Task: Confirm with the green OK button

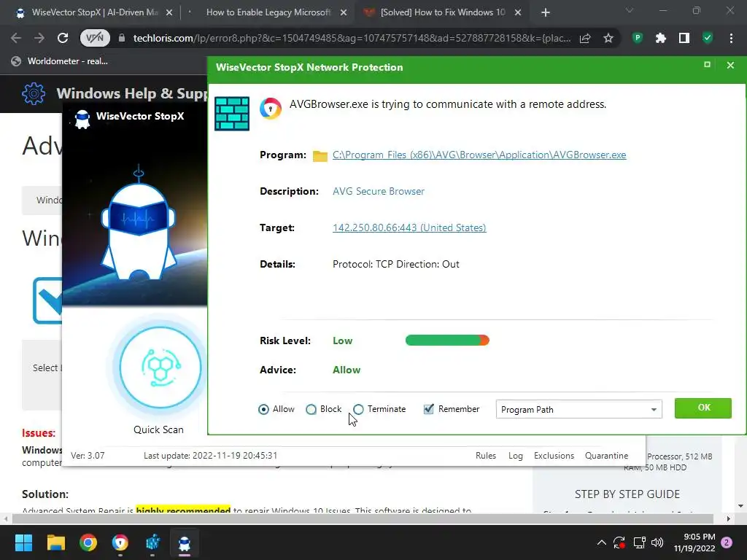Action: point(703,408)
